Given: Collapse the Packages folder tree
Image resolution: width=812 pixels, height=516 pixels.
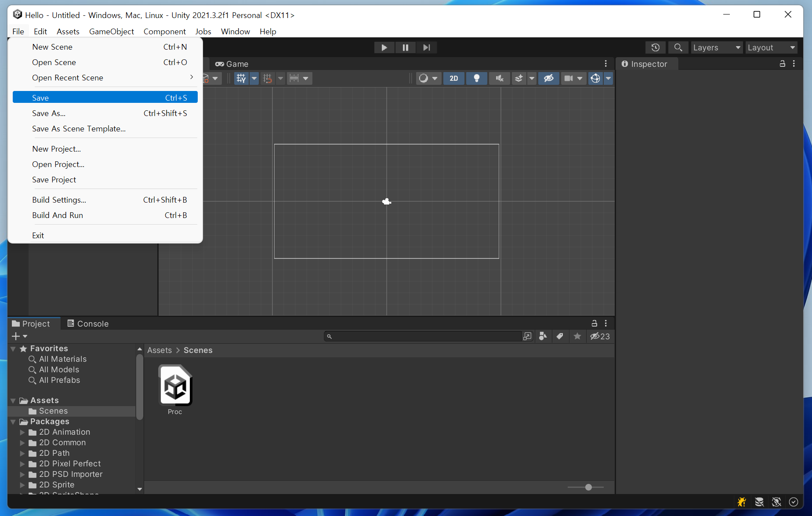Looking at the screenshot, I should coord(13,422).
